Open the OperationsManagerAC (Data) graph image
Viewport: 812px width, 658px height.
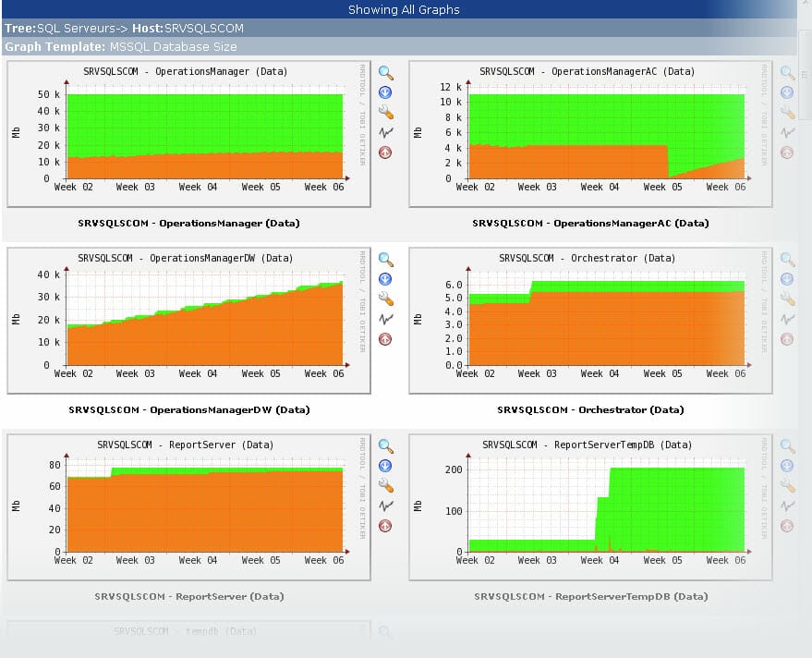[590, 134]
